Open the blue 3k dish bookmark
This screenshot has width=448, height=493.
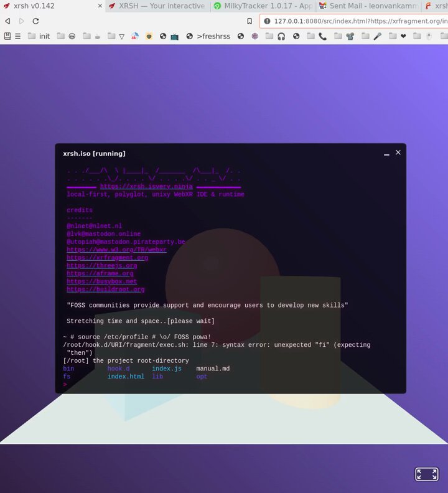135,36
